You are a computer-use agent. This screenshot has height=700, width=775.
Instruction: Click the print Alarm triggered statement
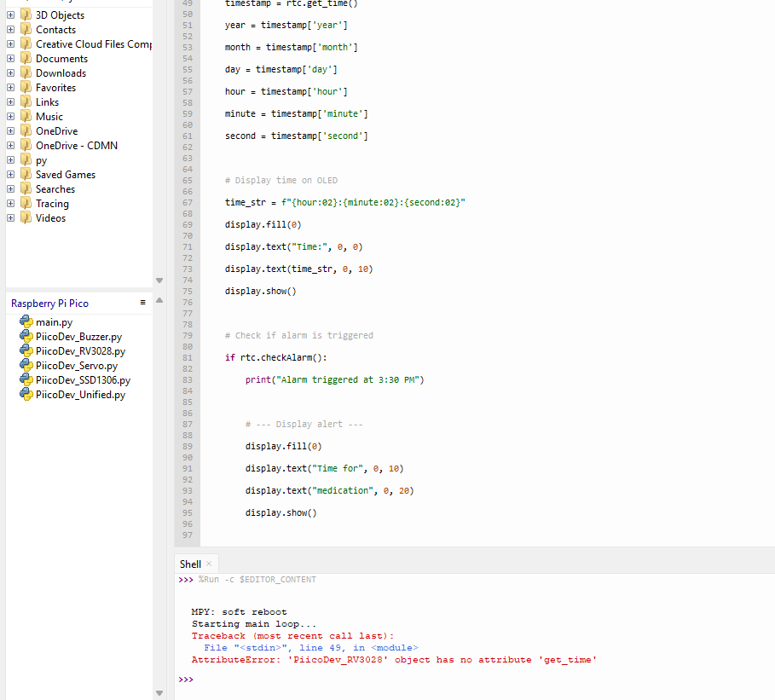334,379
